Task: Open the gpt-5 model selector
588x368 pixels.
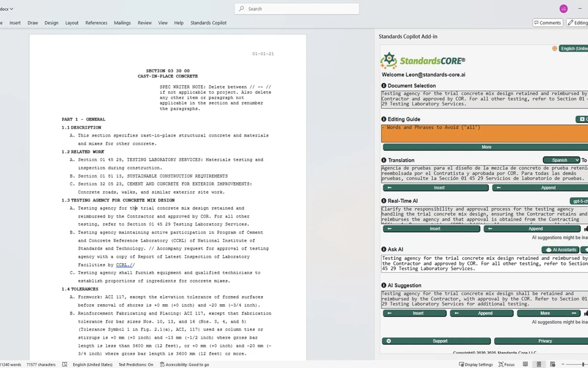Action: (x=579, y=201)
